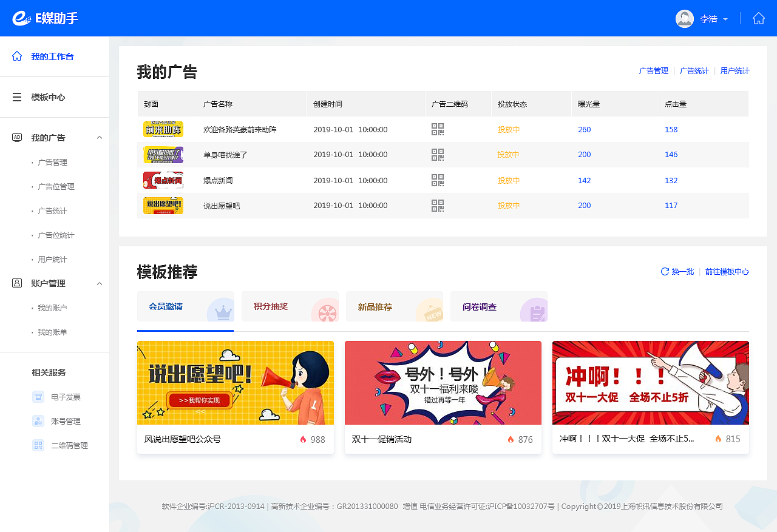Click the user avatar of 李浩

[685, 19]
